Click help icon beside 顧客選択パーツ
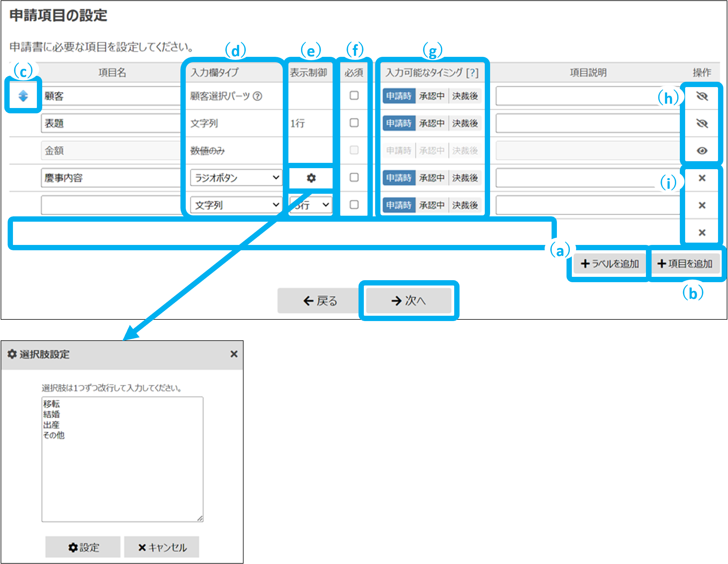728x564 pixels. click(x=257, y=96)
